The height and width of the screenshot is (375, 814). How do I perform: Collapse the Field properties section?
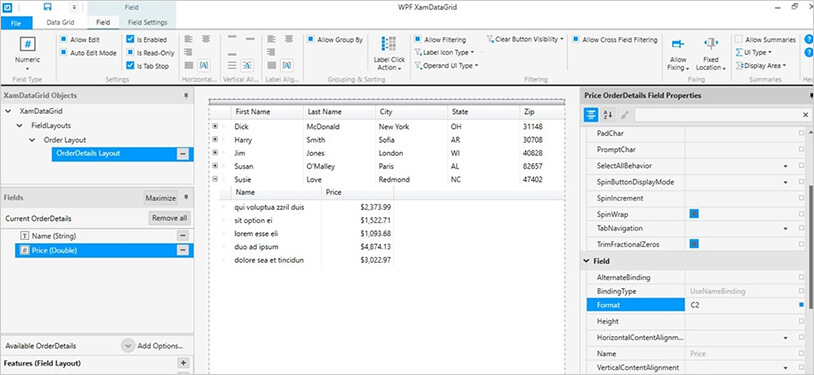coord(587,261)
